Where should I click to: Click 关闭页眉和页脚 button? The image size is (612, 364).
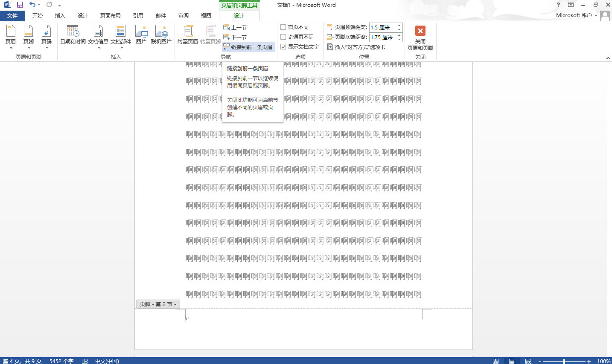420,38
